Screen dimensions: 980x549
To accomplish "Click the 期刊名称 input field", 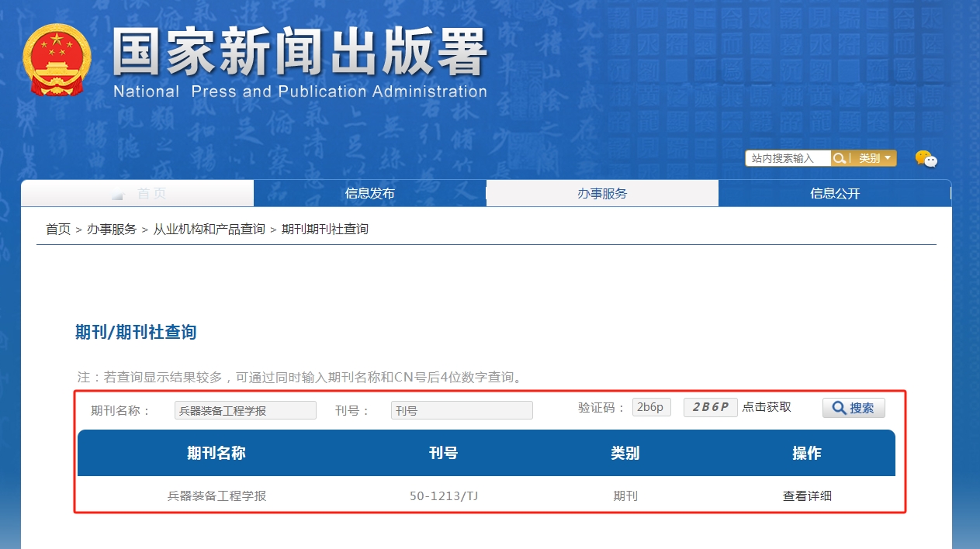I will [x=245, y=410].
